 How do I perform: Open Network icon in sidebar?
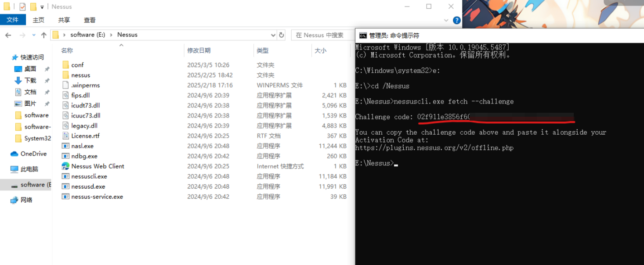(x=14, y=200)
